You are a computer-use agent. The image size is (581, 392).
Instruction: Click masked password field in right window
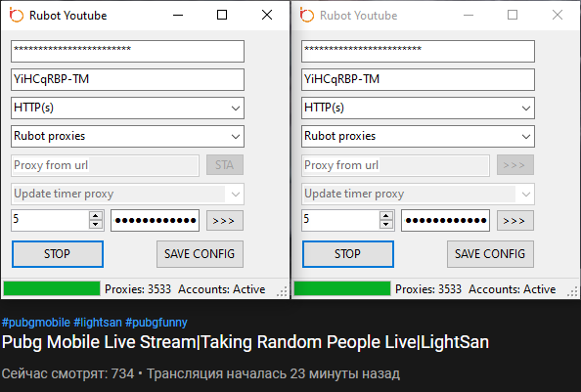coord(445,221)
